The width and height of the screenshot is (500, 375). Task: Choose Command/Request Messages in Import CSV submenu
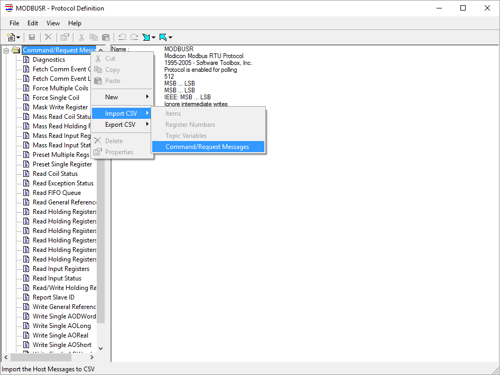point(208,147)
